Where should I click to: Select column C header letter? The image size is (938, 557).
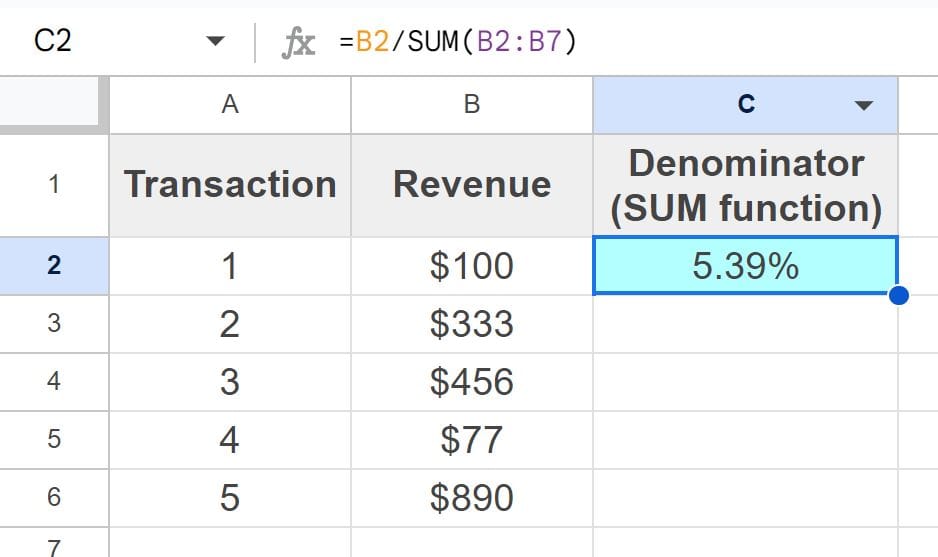click(746, 104)
